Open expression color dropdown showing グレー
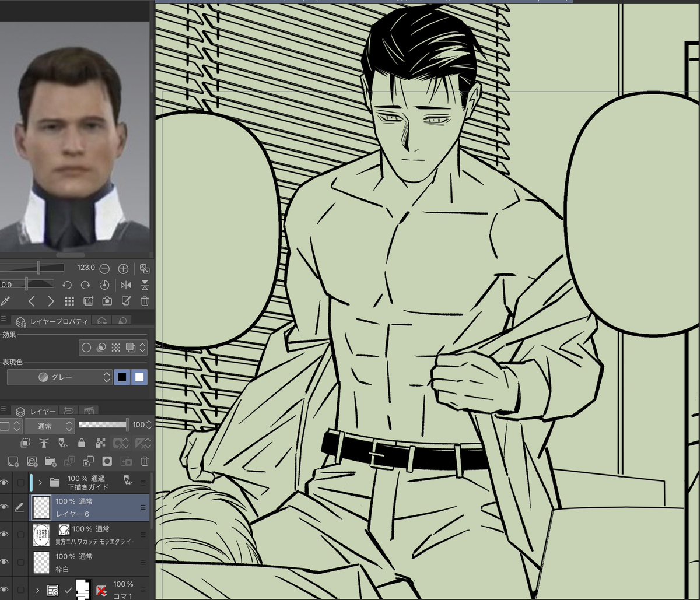This screenshot has height=600, width=700. point(59,377)
